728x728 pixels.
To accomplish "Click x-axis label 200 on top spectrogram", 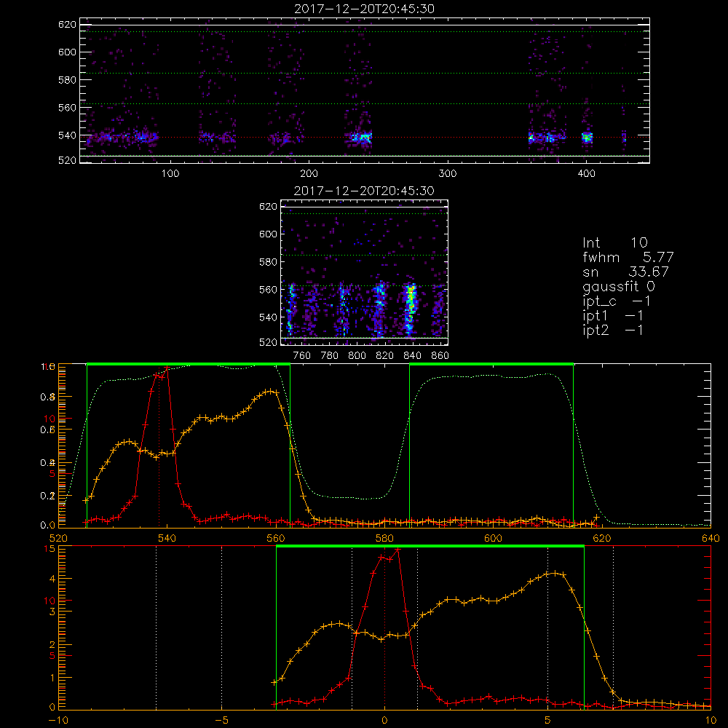I will pos(309,174).
